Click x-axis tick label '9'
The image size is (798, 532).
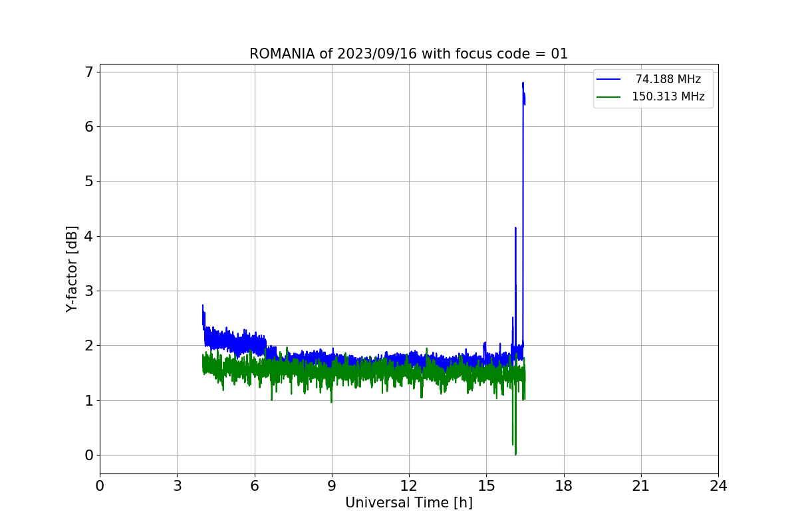pos(332,486)
